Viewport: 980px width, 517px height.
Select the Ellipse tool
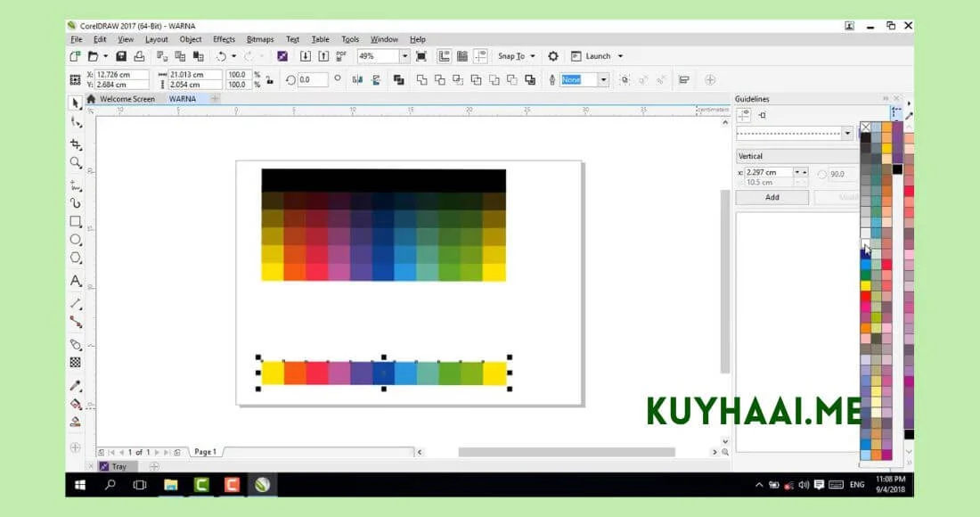[x=76, y=240]
